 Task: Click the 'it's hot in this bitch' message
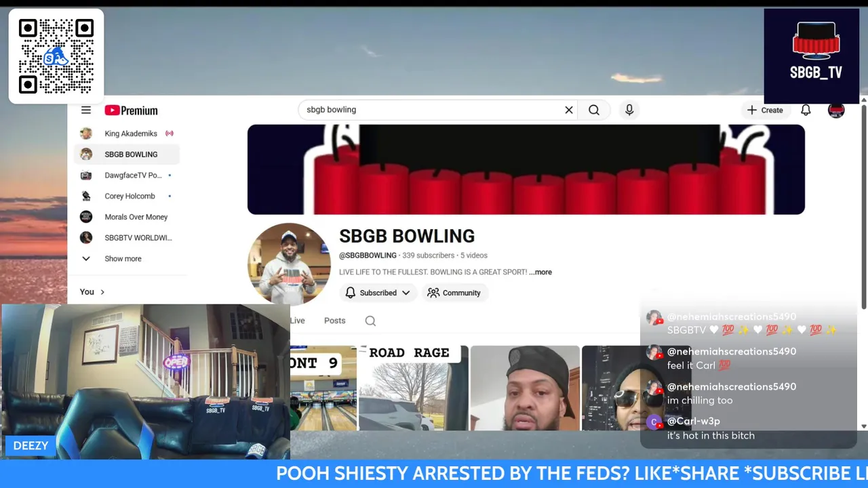(711, 436)
